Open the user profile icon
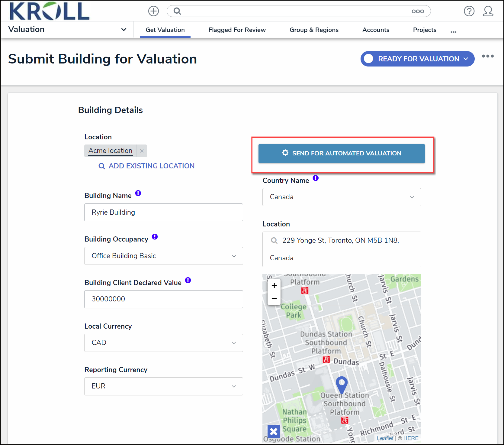Viewport: 504px width, 445px height. pyautogui.click(x=488, y=11)
